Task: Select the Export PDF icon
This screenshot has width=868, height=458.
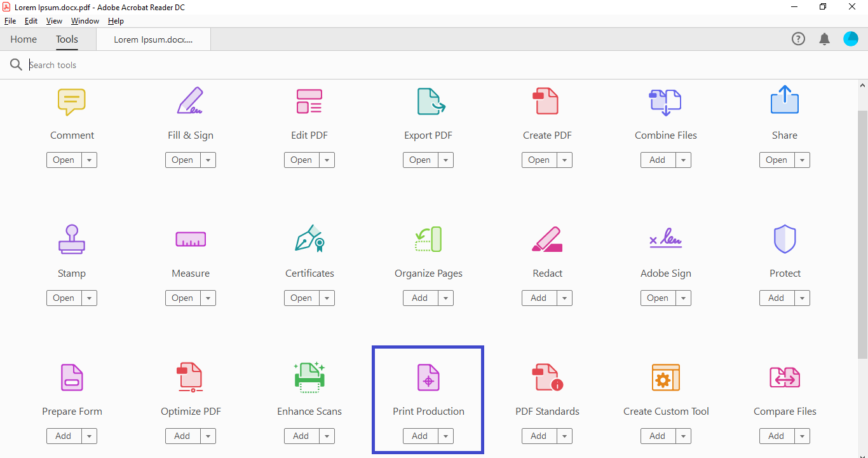Action: [431, 101]
